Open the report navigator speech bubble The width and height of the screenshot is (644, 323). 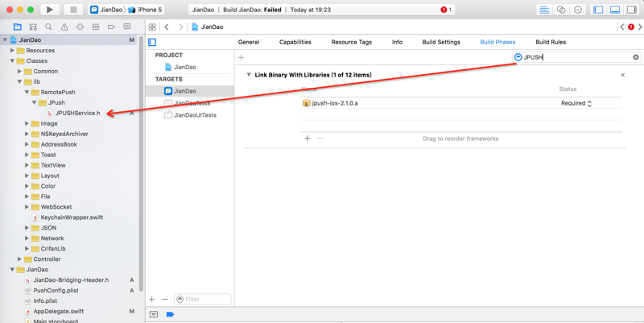(127, 27)
